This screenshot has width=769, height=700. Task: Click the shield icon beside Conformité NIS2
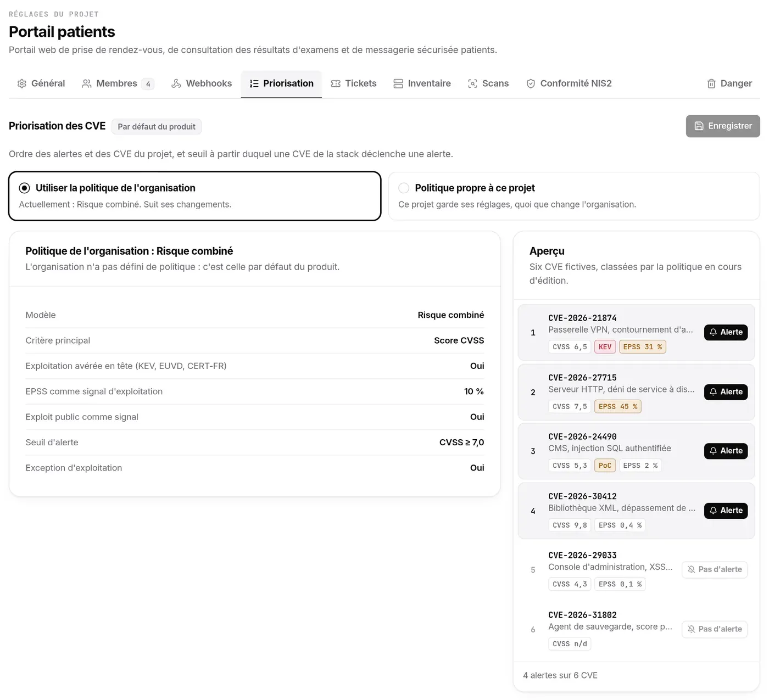pyautogui.click(x=531, y=83)
